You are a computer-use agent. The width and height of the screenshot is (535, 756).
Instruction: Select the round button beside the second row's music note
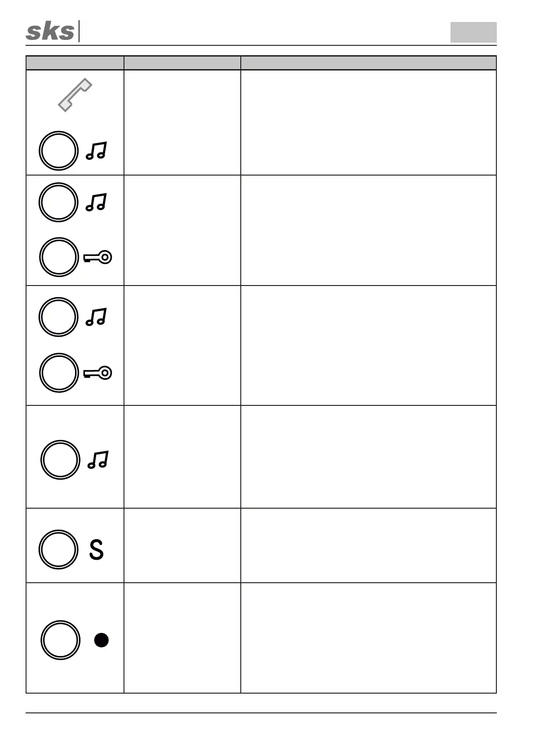[59, 202]
